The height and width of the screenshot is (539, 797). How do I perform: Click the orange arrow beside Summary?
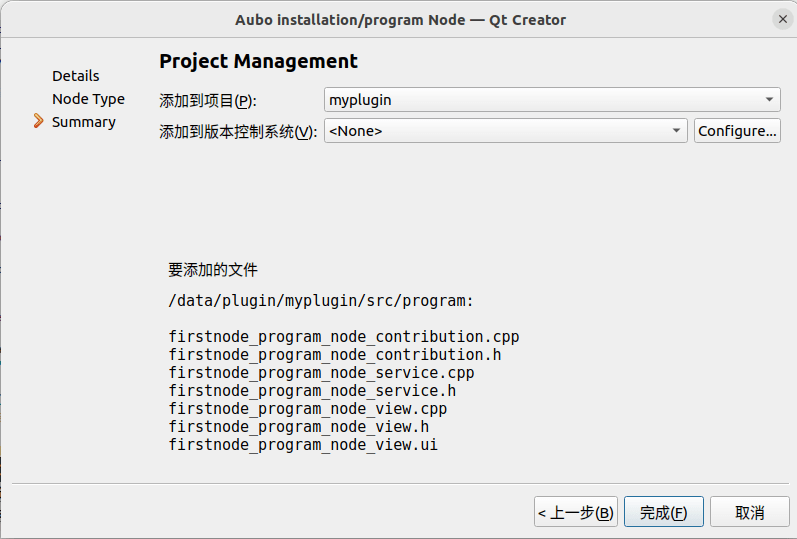tap(39, 121)
